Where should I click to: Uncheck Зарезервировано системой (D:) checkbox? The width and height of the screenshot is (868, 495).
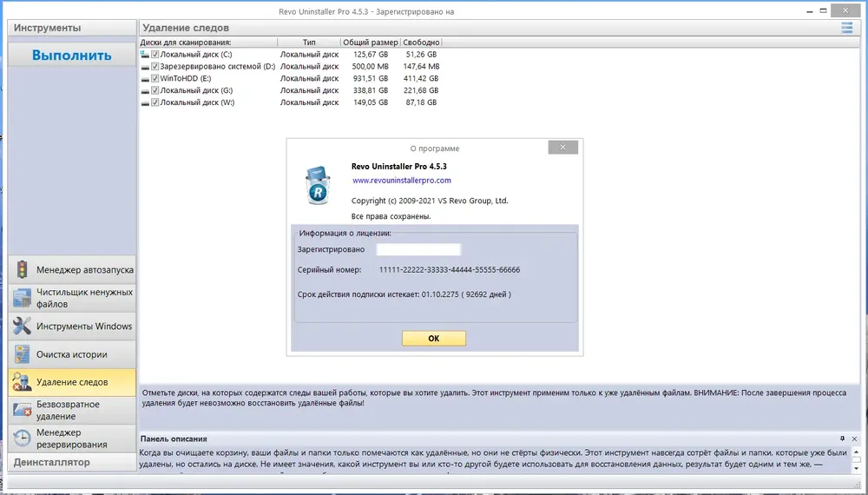tap(155, 67)
